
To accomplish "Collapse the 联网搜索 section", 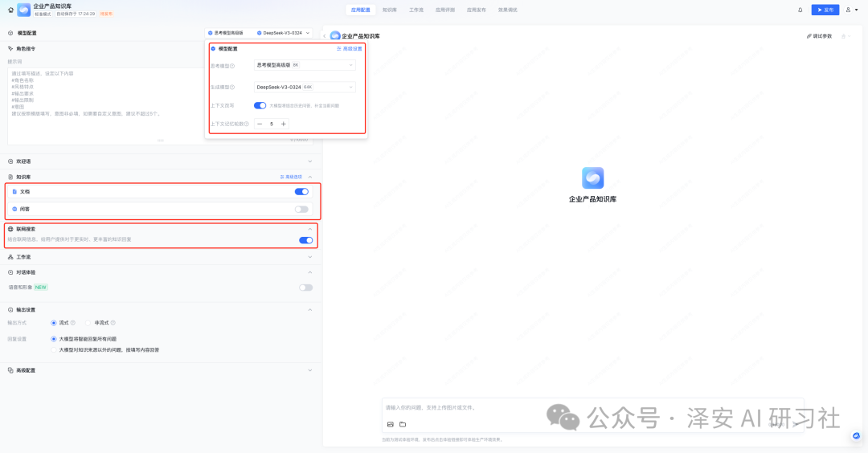I will (x=310, y=229).
